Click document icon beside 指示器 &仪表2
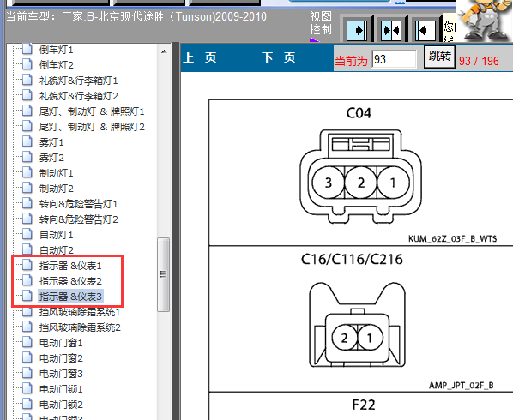The image size is (513, 420). point(27,281)
